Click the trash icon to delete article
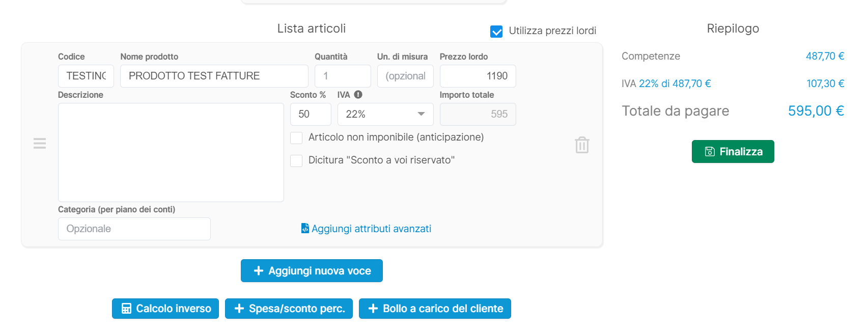 581,145
